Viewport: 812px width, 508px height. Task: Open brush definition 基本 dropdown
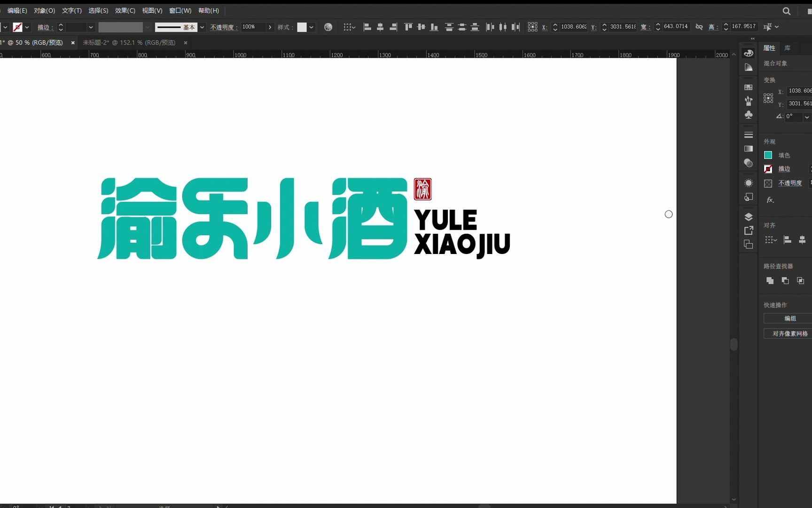tap(202, 27)
